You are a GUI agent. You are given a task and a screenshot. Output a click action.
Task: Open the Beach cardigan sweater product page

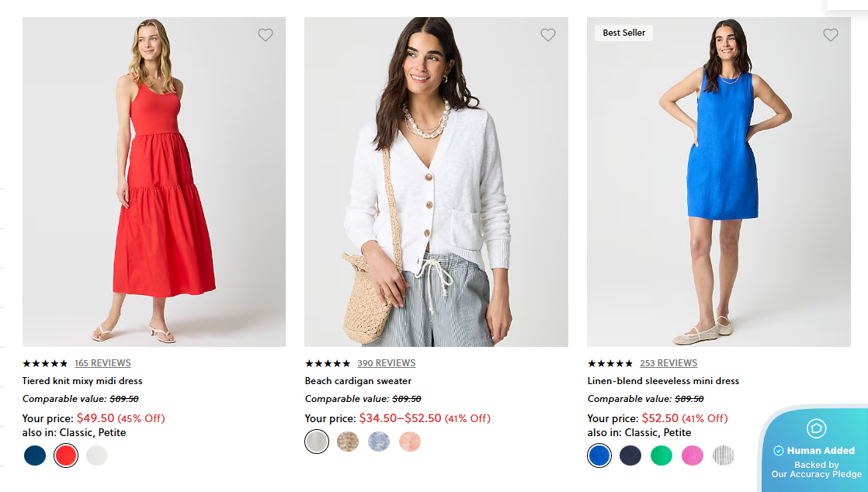(x=358, y=380)
